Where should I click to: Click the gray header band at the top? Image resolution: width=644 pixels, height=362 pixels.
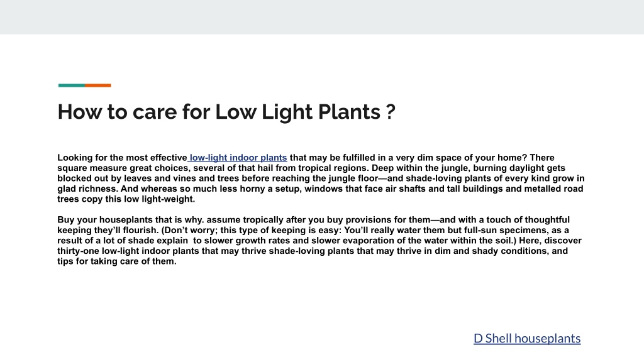322,17
